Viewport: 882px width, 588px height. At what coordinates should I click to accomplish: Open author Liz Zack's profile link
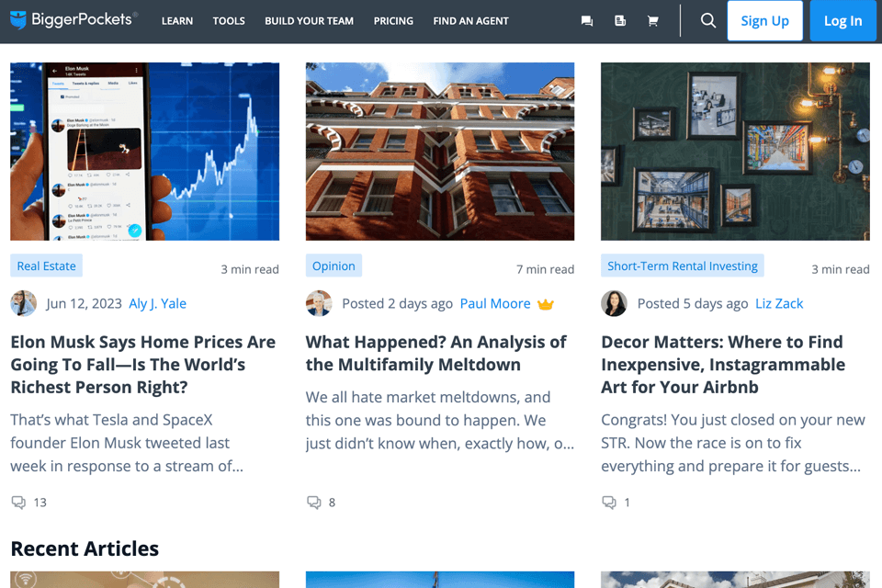pyautogui.click(x=779, y=303)
